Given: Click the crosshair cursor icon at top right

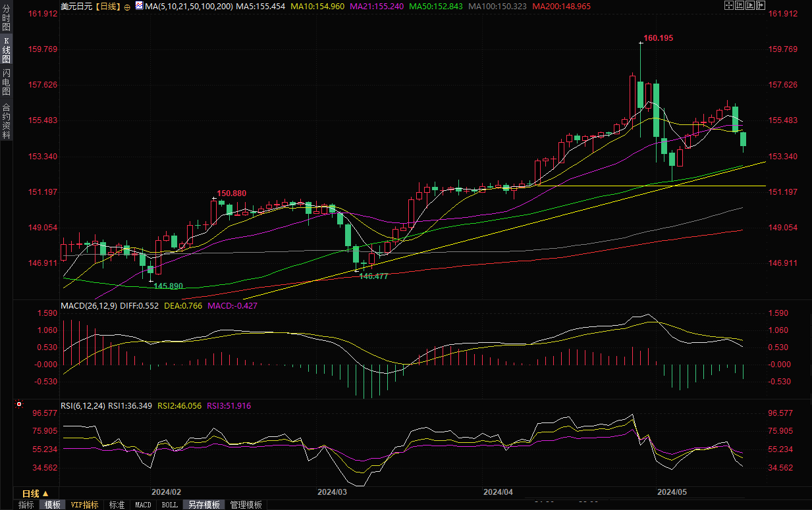Looking at the screenshot, I should point(729,5).
